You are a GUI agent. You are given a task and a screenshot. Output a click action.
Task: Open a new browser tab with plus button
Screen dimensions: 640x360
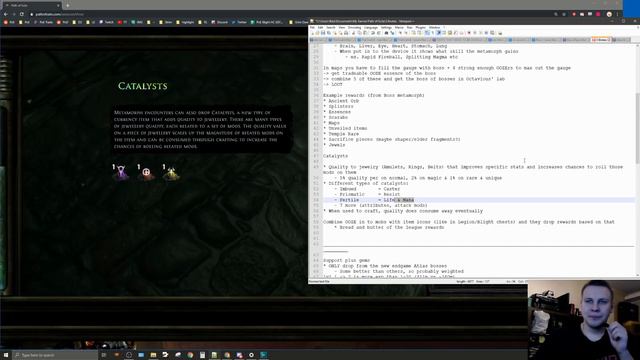[67, 5]
